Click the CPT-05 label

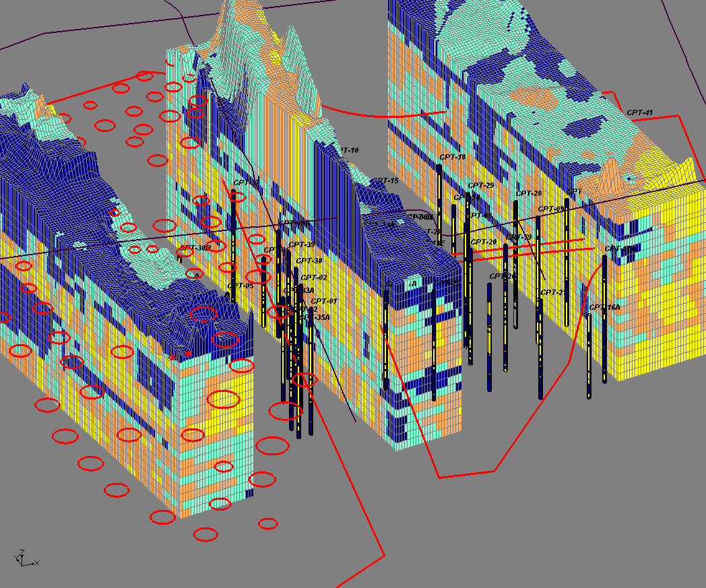240,286
